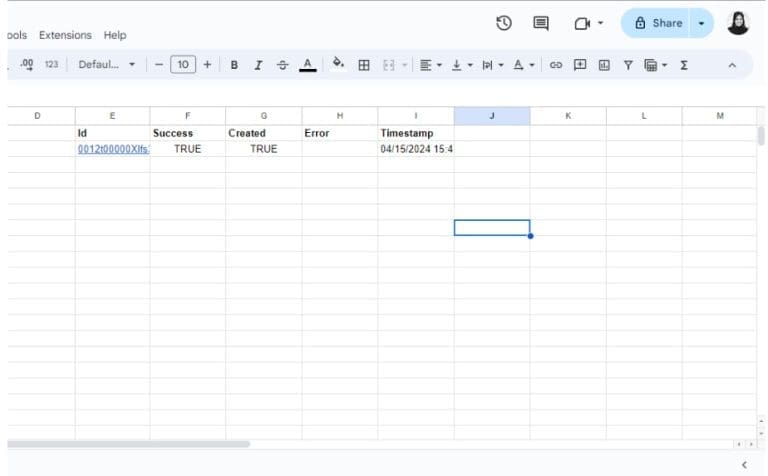Open the font family dropdown
Screen dimensions: 768x476
(106, 65)
